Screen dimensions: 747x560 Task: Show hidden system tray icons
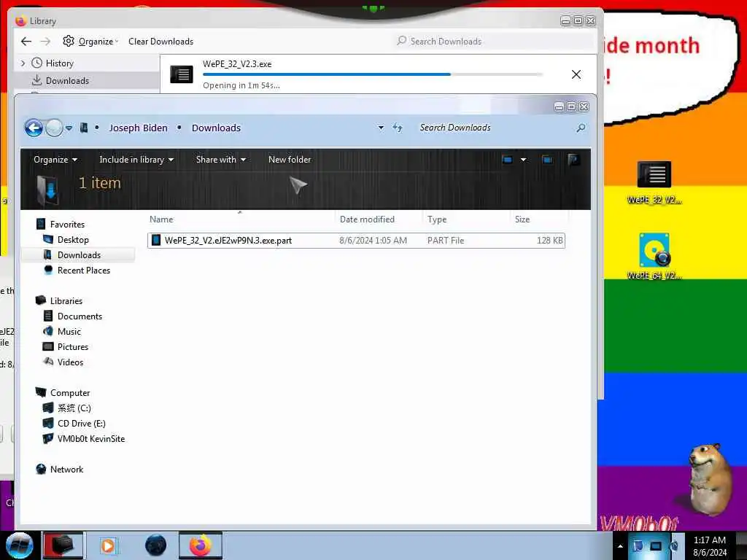[620, 546]
